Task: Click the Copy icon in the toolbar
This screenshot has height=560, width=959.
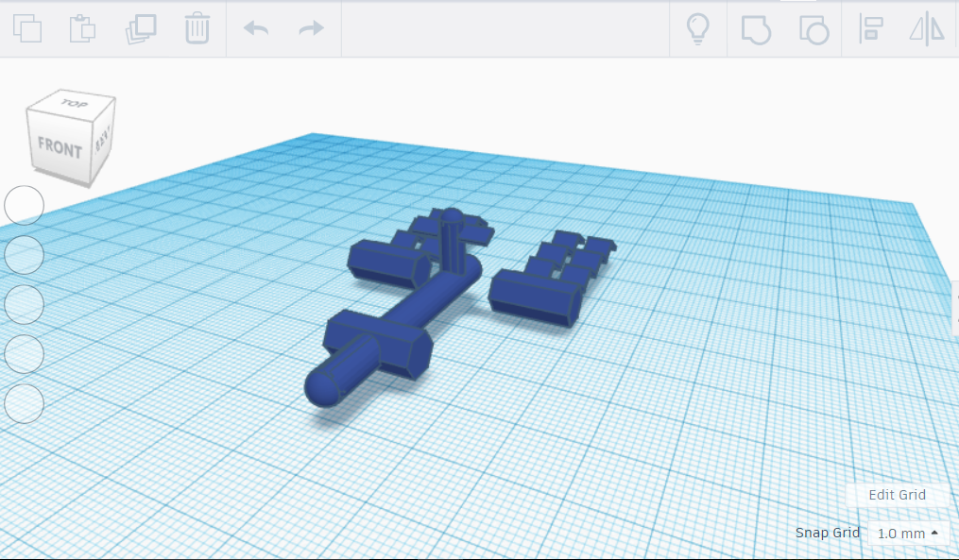Action: (x=27, y=28)
